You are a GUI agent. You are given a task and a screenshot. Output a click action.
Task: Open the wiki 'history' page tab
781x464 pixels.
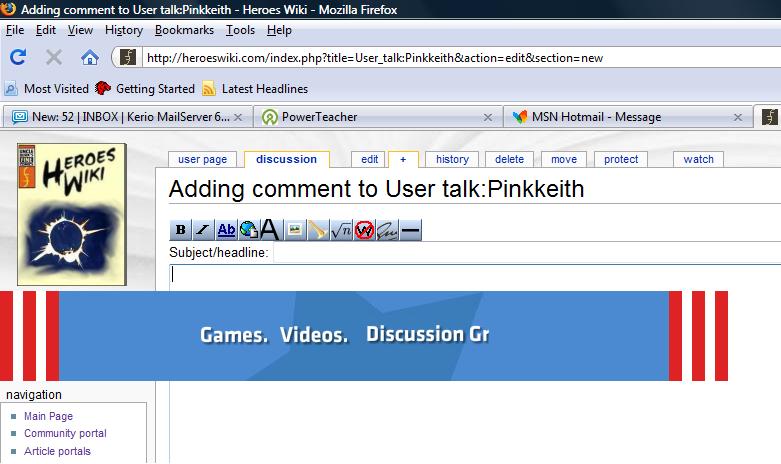pos(452,159)
